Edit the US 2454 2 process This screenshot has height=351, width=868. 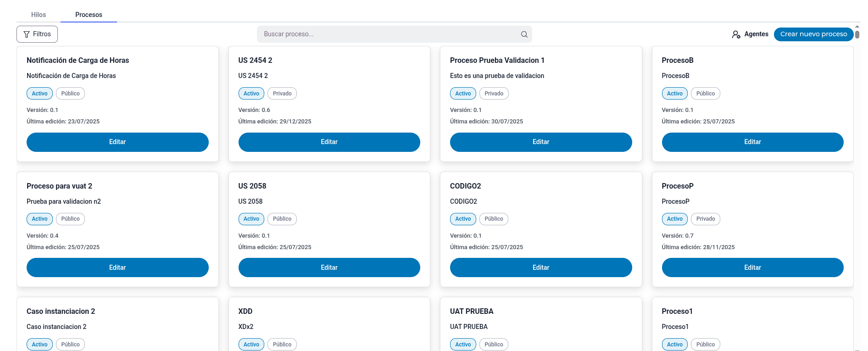tap(329, 142)
